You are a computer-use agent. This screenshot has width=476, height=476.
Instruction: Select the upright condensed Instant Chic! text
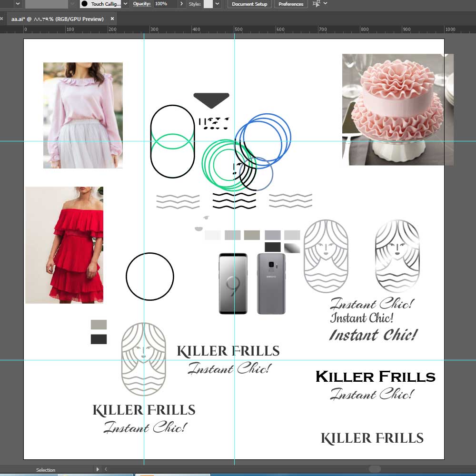[x=362, y=318]
